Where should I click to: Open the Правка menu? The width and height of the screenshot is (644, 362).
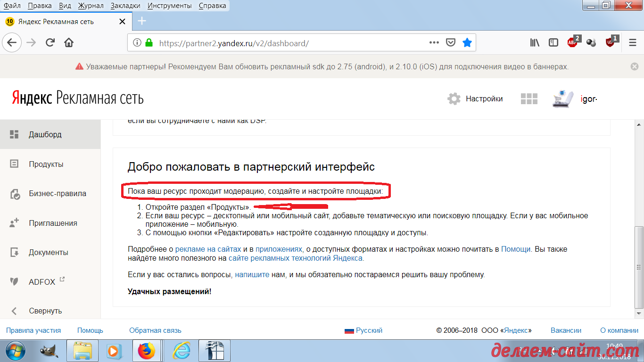[40, 6]
